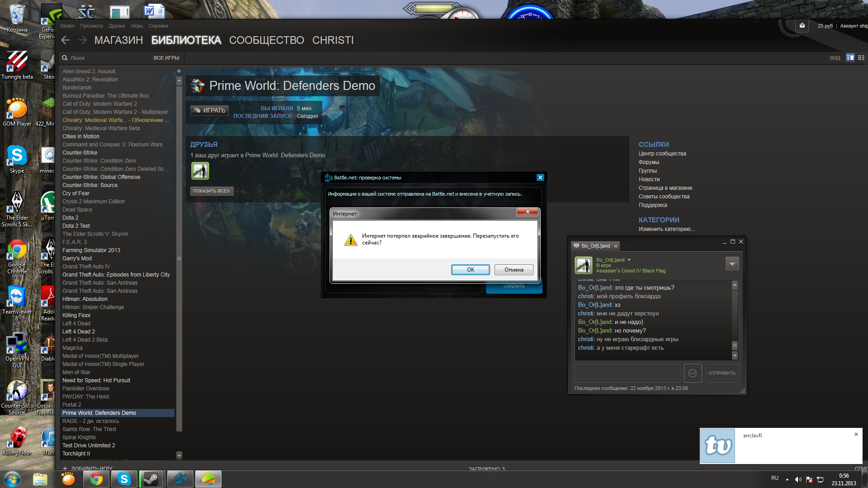Image resolution: width=868 pixels, height=488 pixels.
Task: Open the Игры menu
Action: [137, 26]
